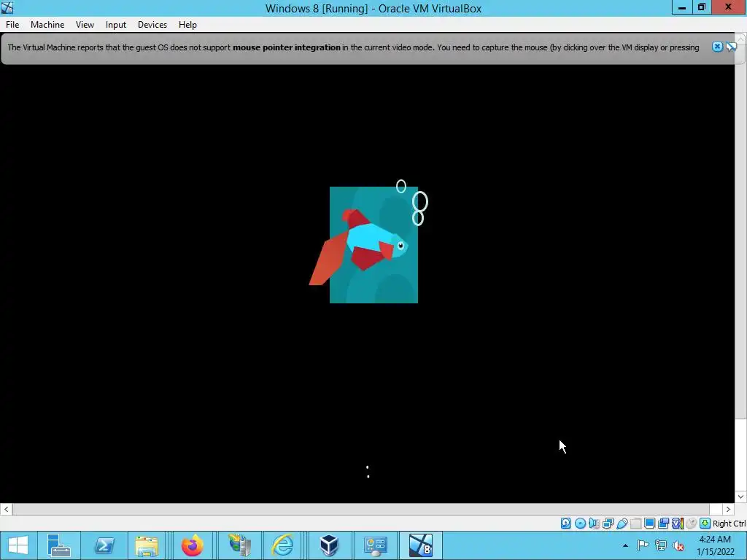Viewport: 747px width, 560px height.
Task: Click the mouse integration status icon
Action: [x=691, y=524]
